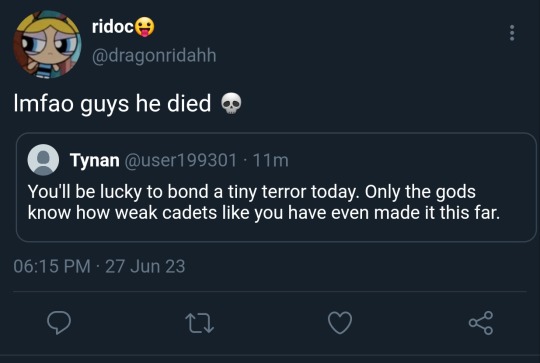Tap the tongue-out emoji beside ridoc

pos(144,27)
